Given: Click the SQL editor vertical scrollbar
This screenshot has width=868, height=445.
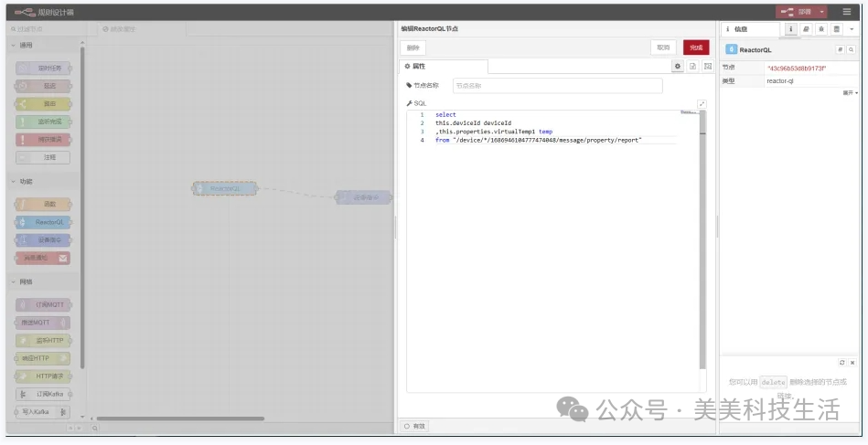Looking at the screenshot, I should pyautogui.click(x=702, y=240).
